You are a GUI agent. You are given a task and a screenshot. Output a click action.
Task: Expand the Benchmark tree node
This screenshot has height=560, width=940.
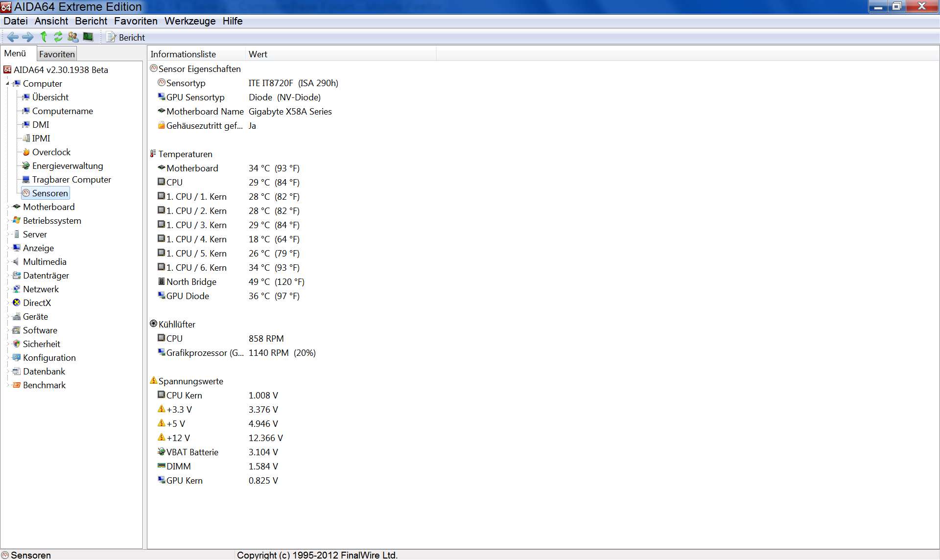tap(7, 385)
